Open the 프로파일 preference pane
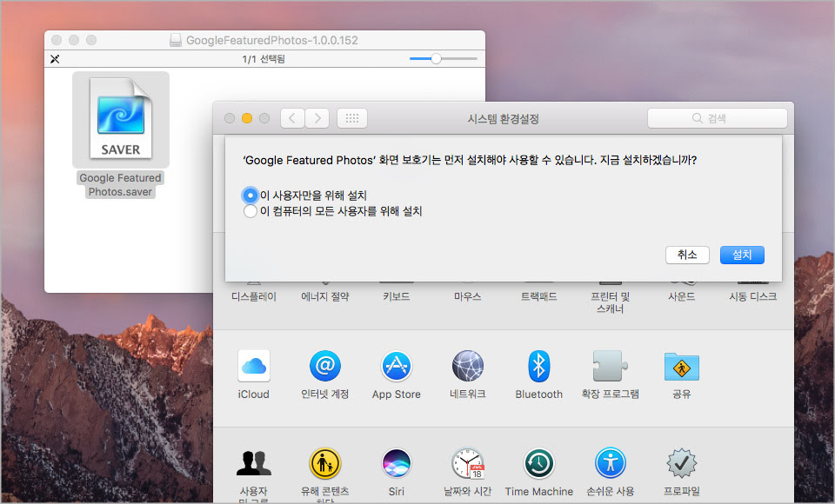 682,463
